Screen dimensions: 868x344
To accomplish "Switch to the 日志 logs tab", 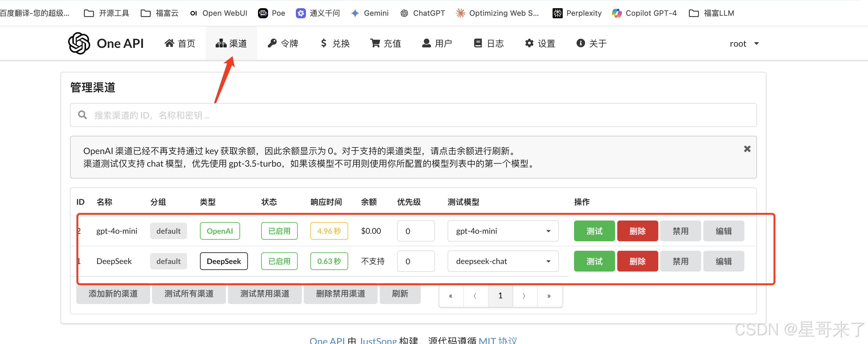I will pyautogui.click(x=489, y=43).
